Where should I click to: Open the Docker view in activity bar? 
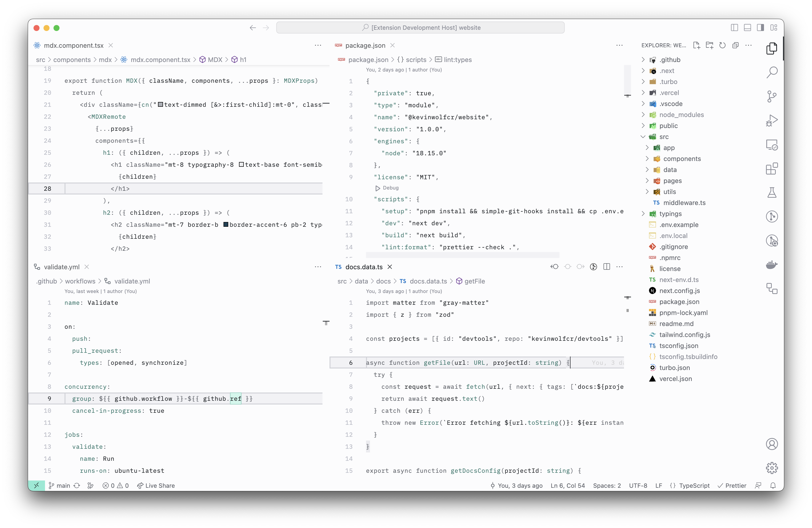coord(771,265)
